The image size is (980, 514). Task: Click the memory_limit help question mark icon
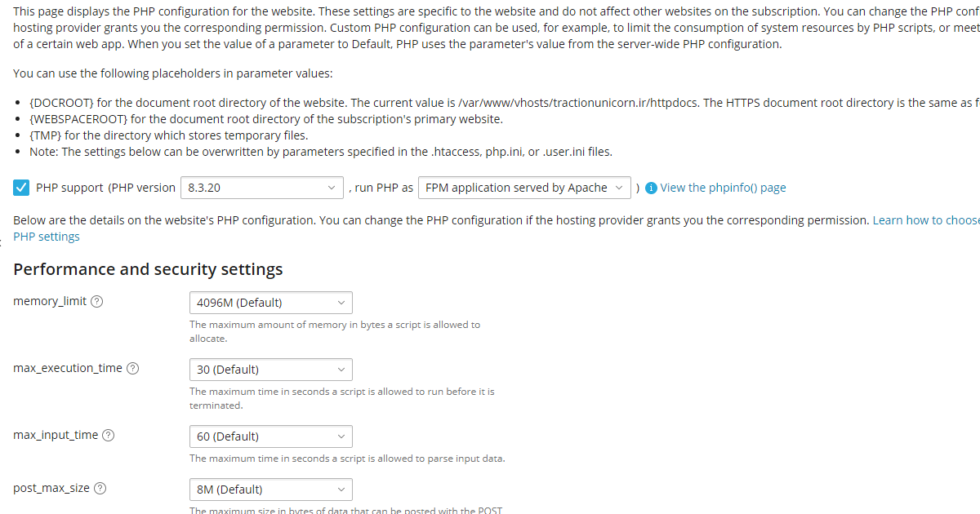[x=97, y=302]
